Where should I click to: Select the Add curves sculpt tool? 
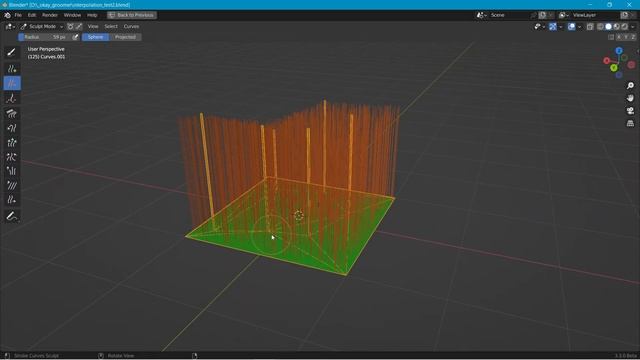(12, 69)
